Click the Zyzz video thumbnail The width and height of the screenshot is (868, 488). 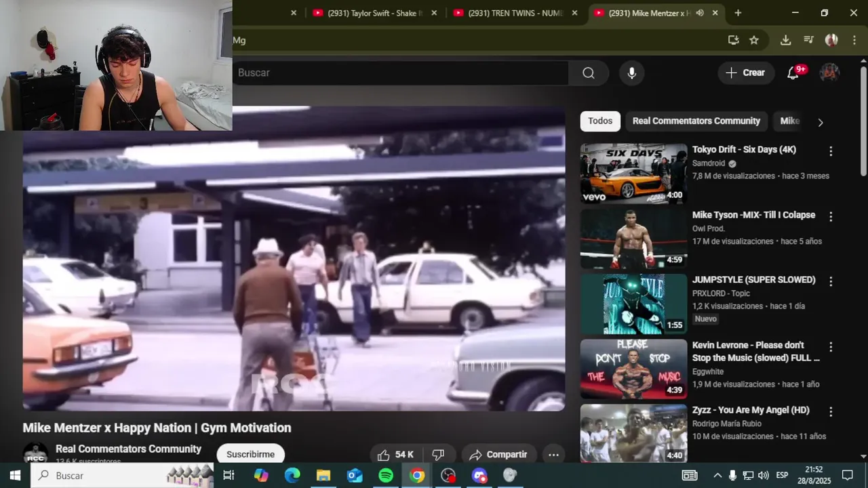(633, 434)
